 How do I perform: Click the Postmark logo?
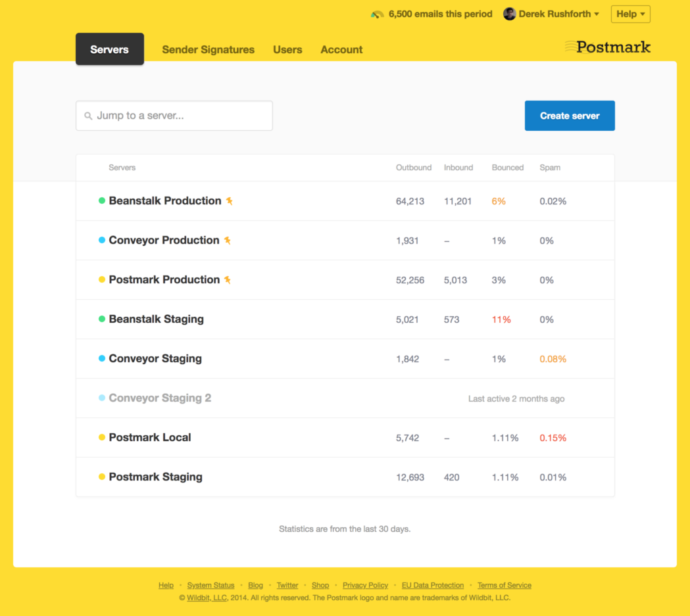(x=607, y=47)
